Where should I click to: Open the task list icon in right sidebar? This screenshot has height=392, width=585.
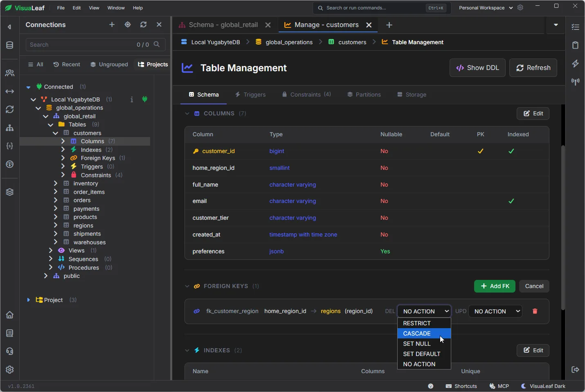575,27
